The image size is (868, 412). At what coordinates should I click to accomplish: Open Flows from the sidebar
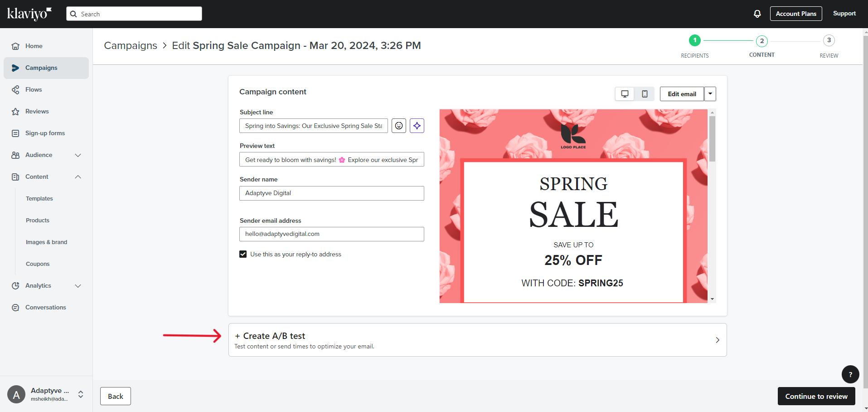(x=34, y=90)
